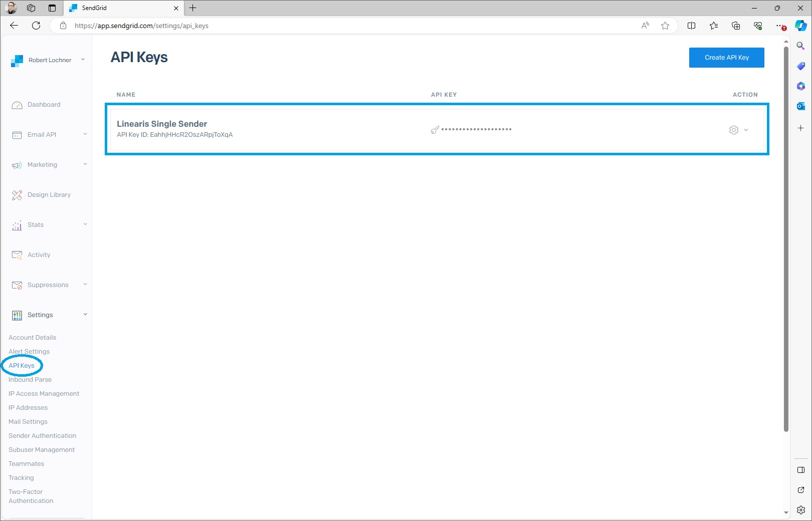Click the Marketing megaphone icon

[x=17, y=165]
